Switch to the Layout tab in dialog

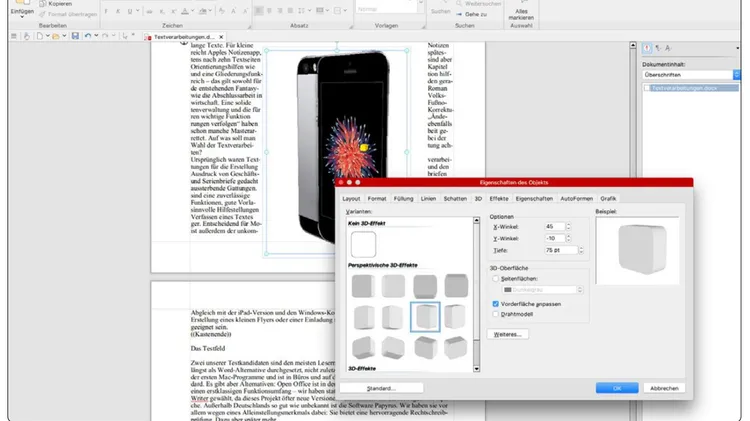(x=351, y=199)
